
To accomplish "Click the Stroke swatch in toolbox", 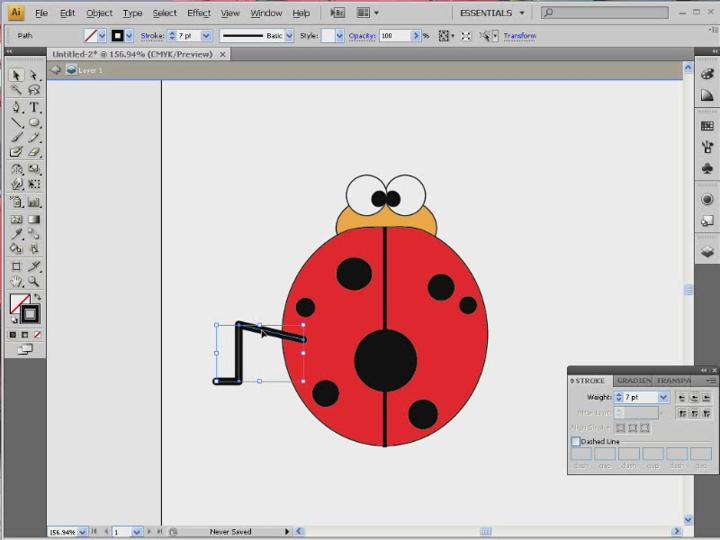I will coord(30,315).
